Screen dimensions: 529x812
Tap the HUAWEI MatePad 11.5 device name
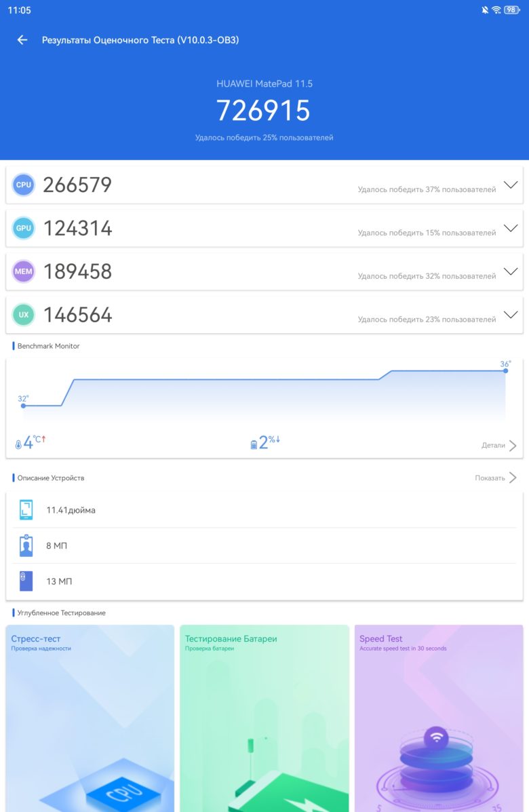point(264,83)
